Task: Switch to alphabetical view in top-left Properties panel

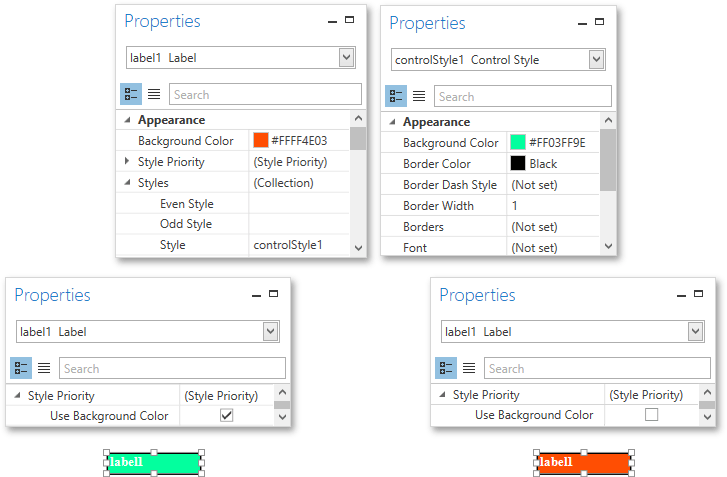Action: 154,94
